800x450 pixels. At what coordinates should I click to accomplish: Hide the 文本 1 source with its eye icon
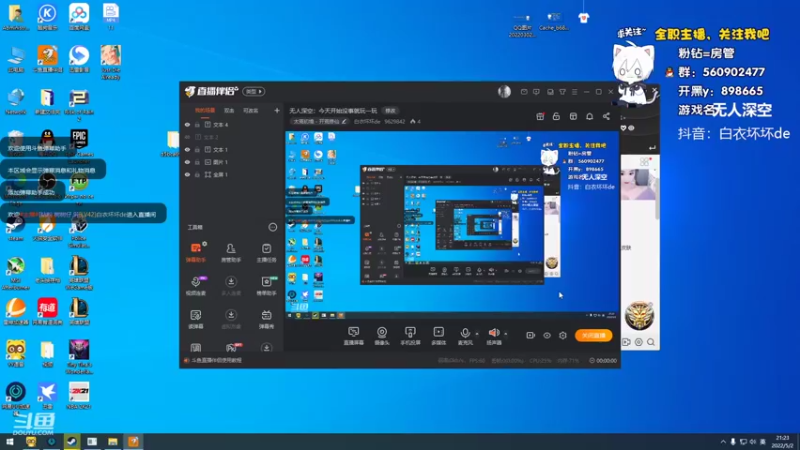pyautogui.click(x=187, y=149)
